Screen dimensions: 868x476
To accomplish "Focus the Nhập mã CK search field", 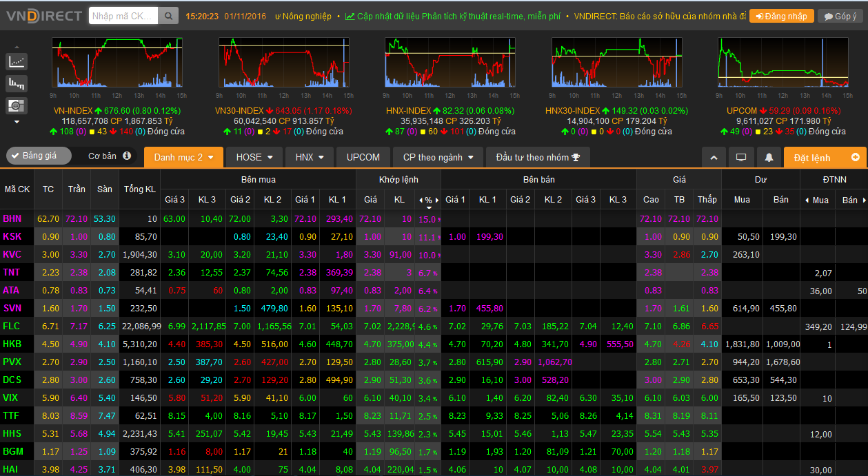I will 123,16.
